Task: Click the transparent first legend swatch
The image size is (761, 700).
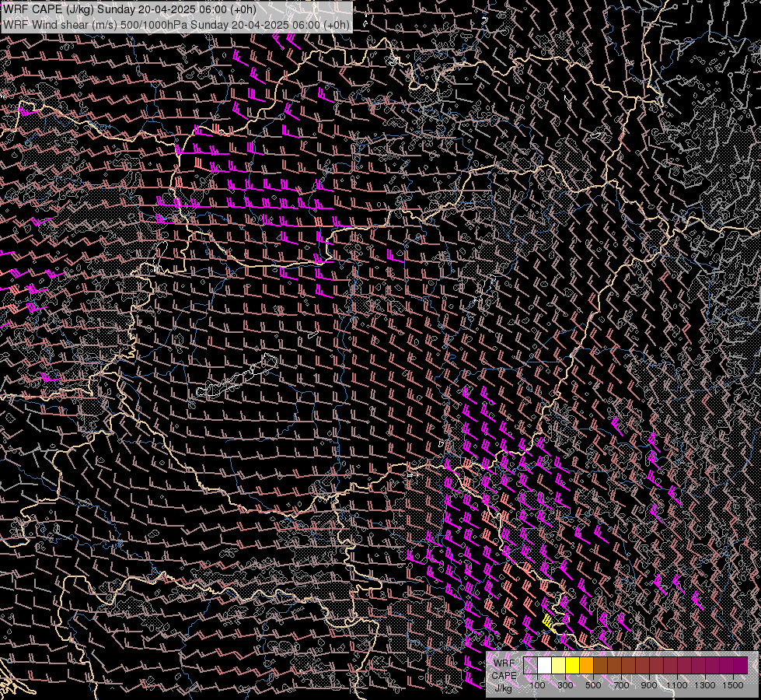Action: (530, 666)
